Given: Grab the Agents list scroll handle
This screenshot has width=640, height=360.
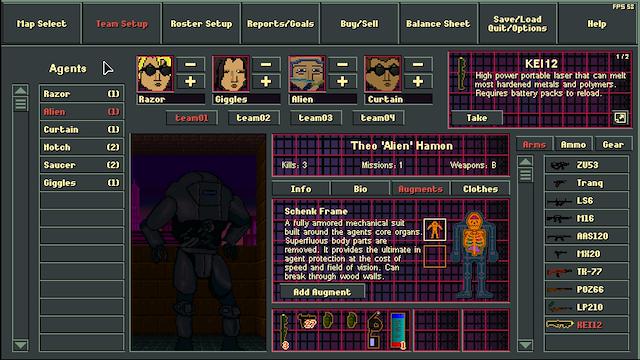Looking at the screenshot, I should coord(20,104).
